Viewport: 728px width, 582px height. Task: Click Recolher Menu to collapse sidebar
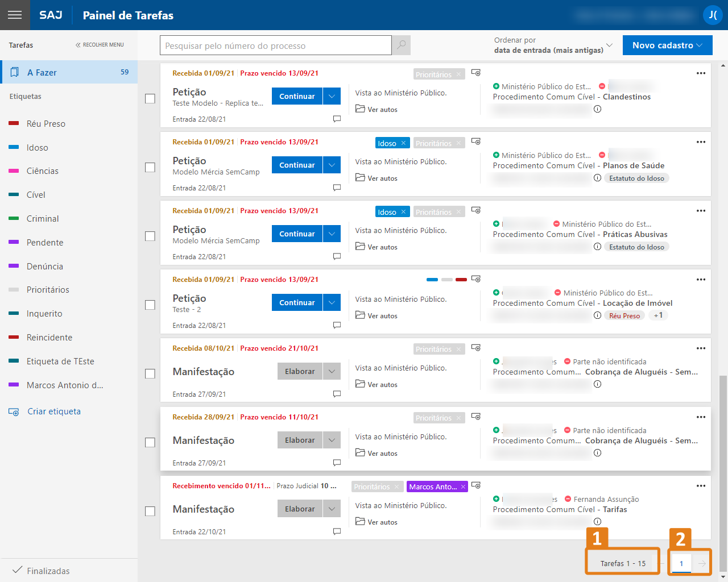tap(100, 44)
